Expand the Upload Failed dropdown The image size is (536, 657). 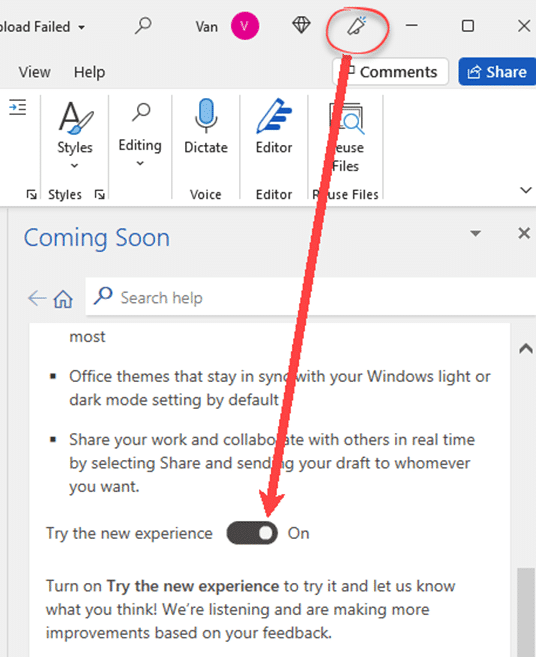[x=82, y=28]
